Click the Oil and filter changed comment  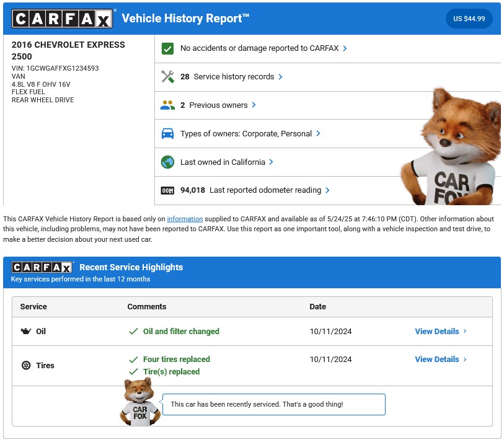(x=181, y=332)
